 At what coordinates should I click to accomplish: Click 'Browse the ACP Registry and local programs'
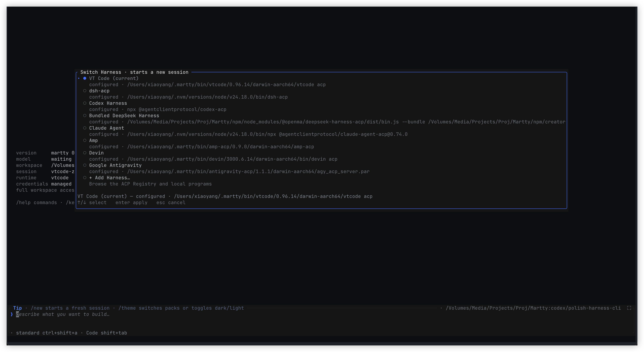tap(150, 184)
